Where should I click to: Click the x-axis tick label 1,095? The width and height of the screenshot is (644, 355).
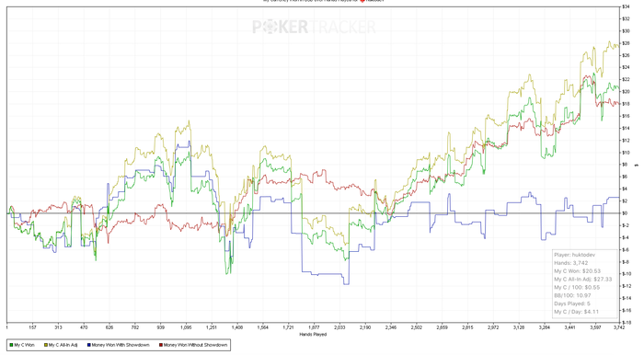(x=186, y=327)
